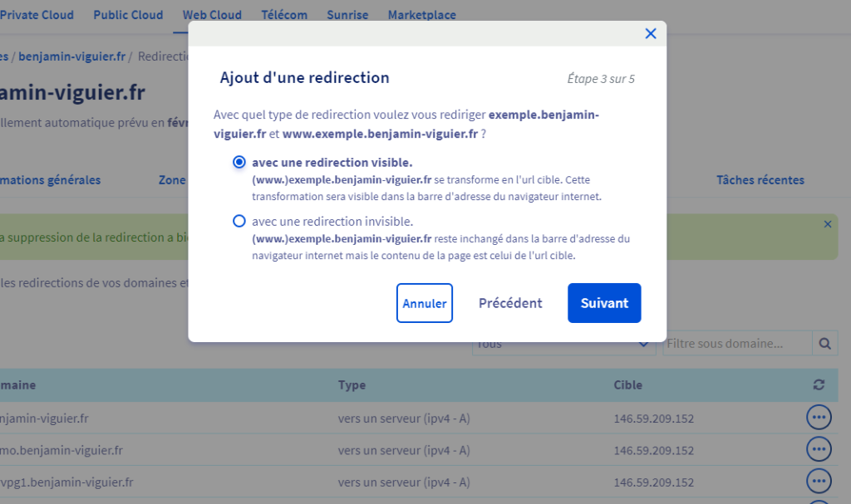Select the visible redirection option

(x=239, y=162)
